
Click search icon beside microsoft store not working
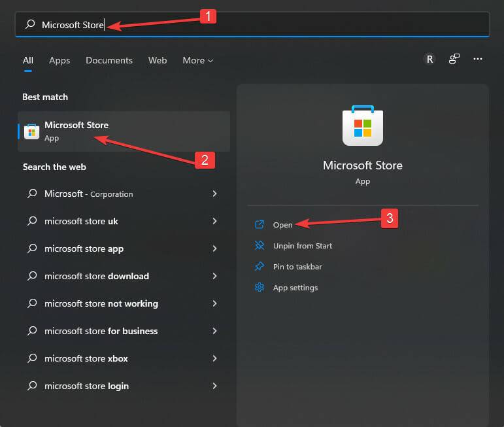(32, 303)
